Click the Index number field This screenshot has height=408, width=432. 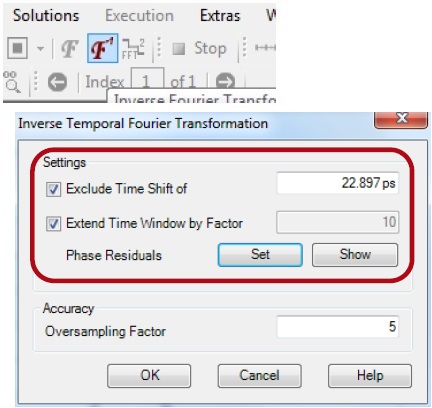click(147, 79)
